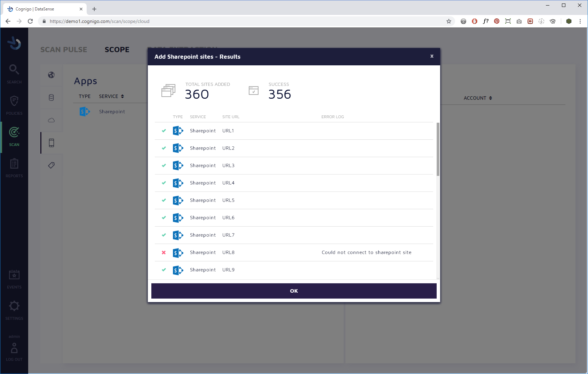The height and width of the screenshot is (374, 588).
Task: Click the ERROR LOG column header
Action: 333,117
